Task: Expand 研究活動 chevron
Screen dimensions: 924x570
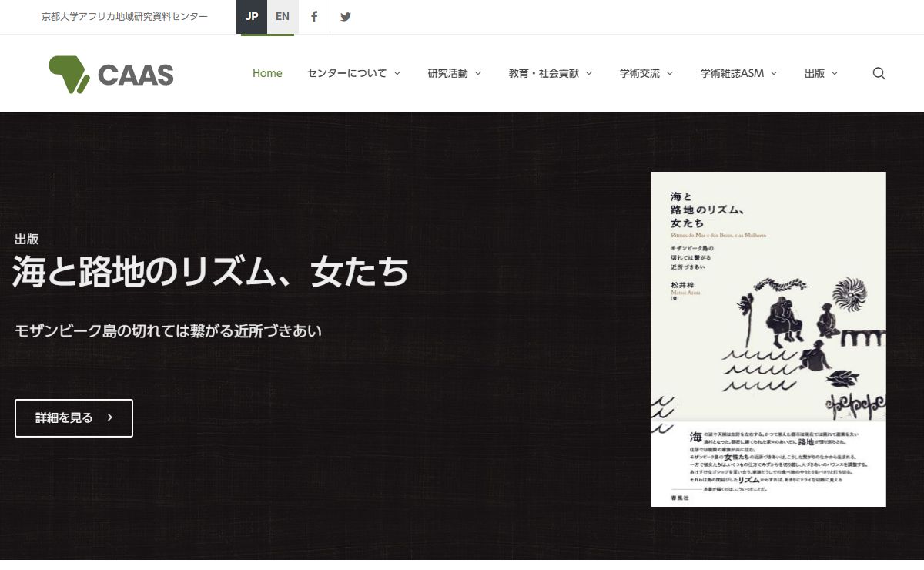Action: (478, 74)
